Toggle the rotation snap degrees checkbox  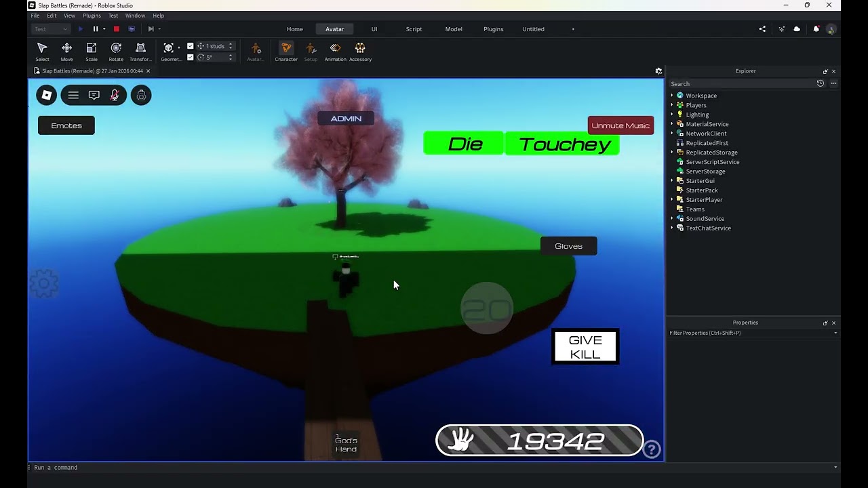coord(191,57)
